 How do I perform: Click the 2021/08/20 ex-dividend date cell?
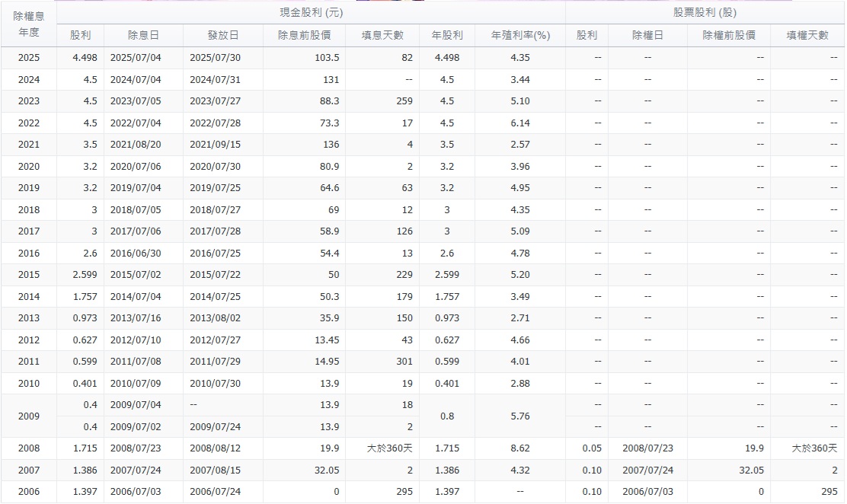(135, 145)
